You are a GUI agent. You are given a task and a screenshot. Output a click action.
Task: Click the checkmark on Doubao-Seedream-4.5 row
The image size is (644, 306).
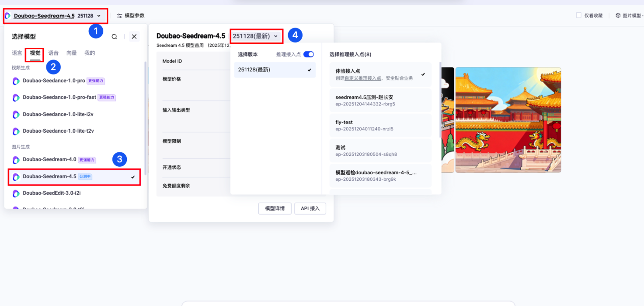(133, 177)
